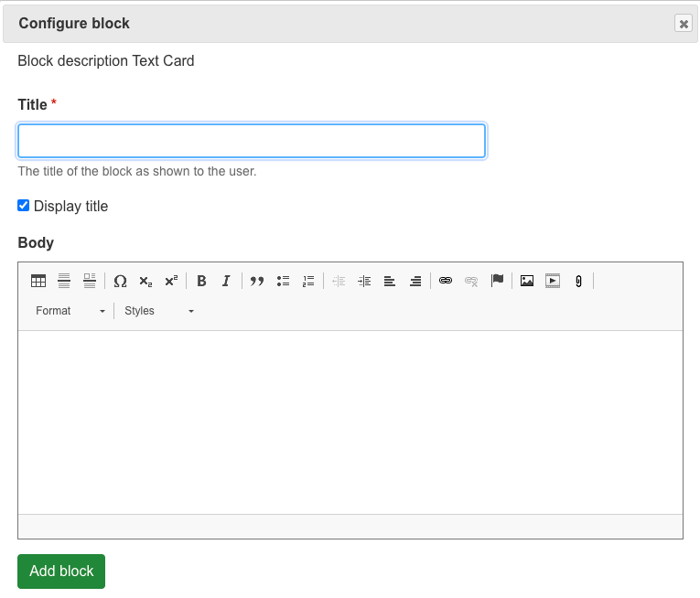Insert a block quote
700x598 pixels.
pos(257,281)
